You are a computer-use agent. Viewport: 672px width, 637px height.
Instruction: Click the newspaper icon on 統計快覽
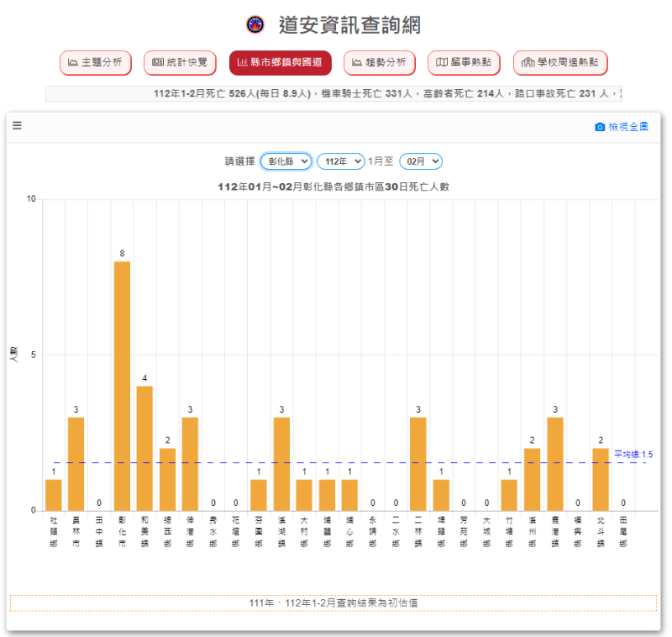(x=157, y=62)
